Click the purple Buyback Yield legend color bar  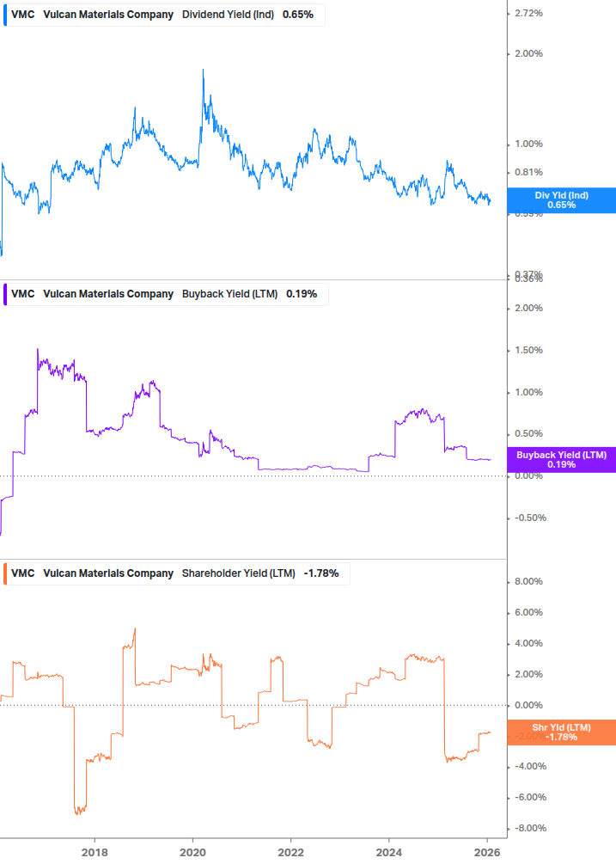click(x=5, y=294)
